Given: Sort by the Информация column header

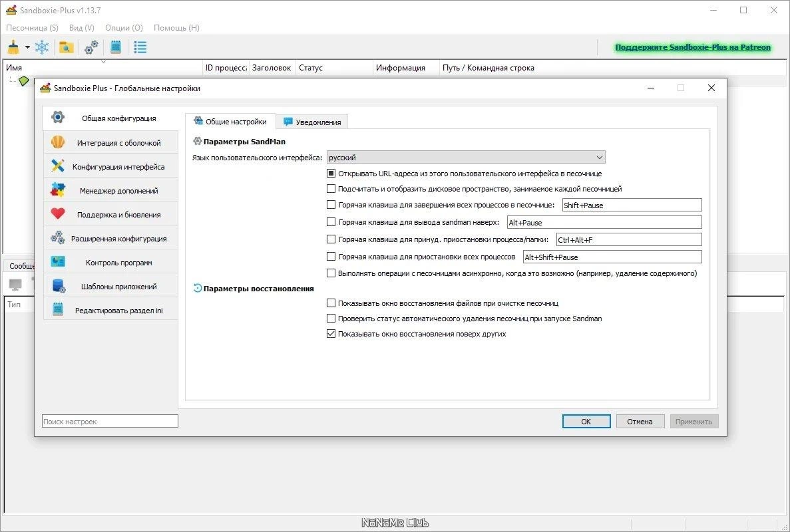Looking at the screenshot, I should tap(406, 67).
